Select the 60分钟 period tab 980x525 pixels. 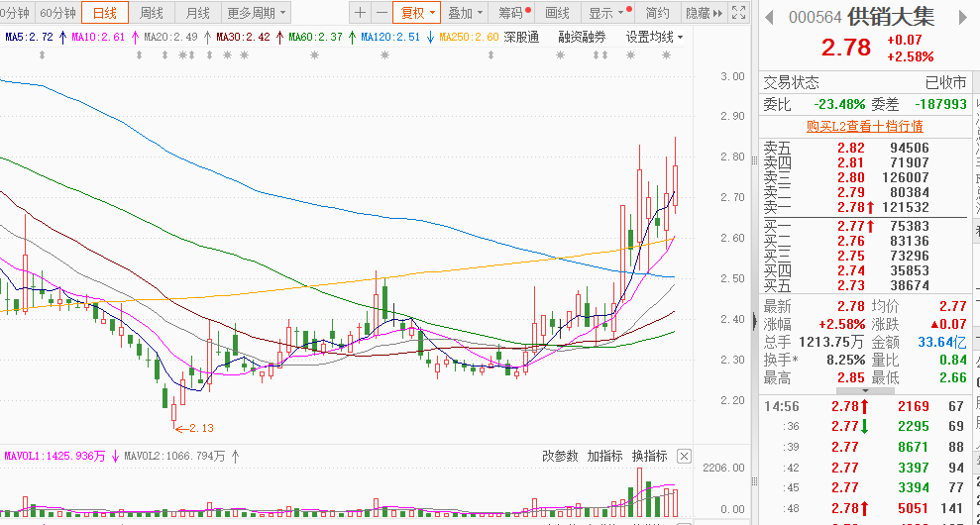point(56,13)
